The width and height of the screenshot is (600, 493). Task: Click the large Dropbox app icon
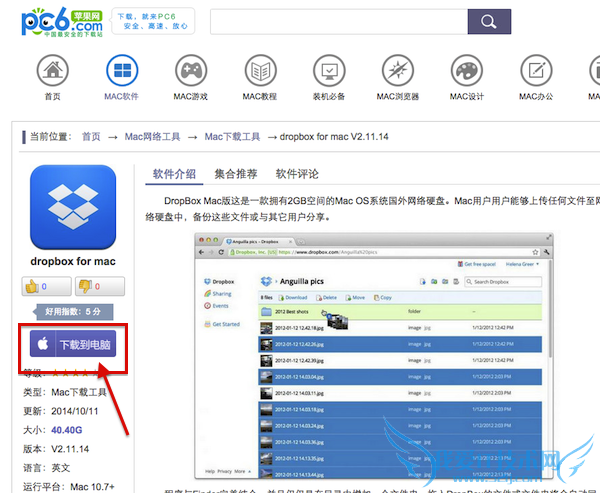point(73,207)
